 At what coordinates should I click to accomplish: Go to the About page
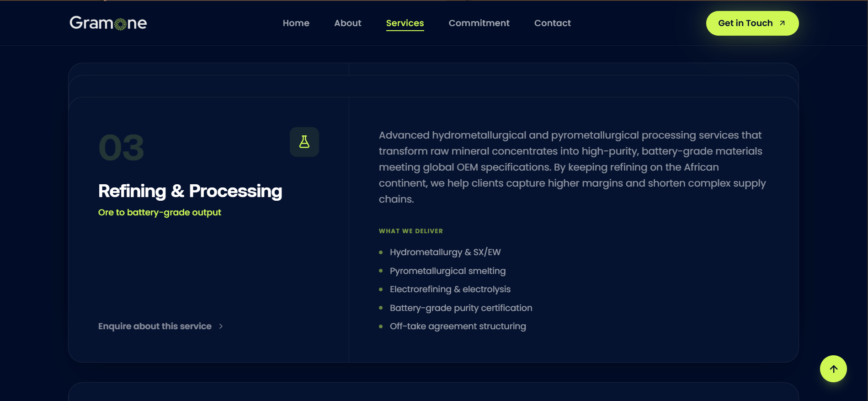click(348, 23)
